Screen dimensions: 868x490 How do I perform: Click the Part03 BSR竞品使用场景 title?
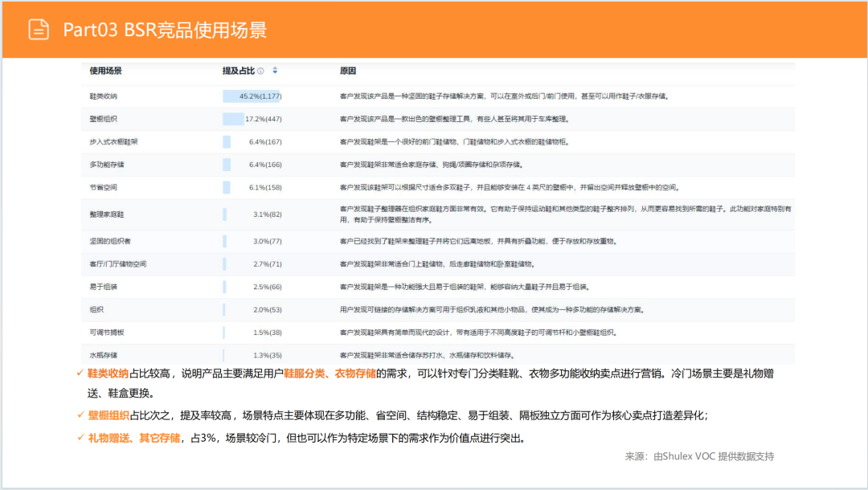click(x=165, y=29)
